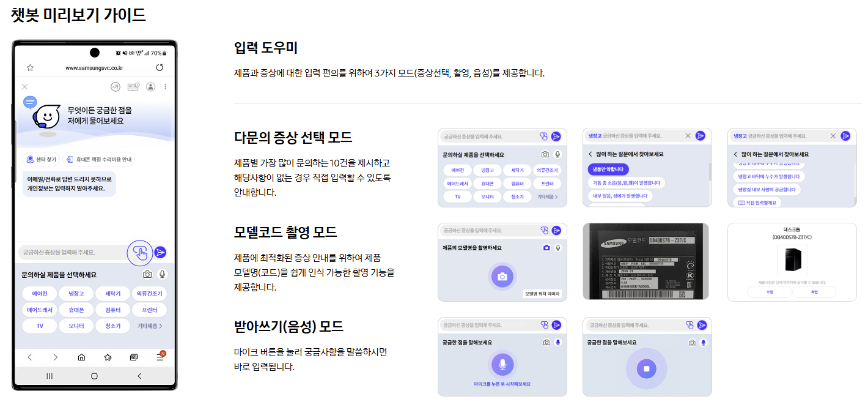Image resolution: width=868 pixels, height=410 pixels.
Task: Open the bookmarks star in the phone browser bottom bar
Action: pyautogui.click(x=108, y=357)
